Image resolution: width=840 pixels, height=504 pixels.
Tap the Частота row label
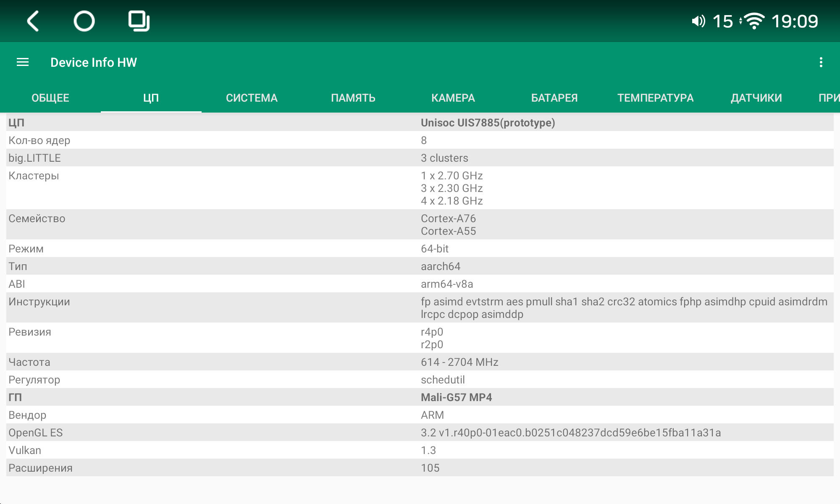click(x=29, y=362)
